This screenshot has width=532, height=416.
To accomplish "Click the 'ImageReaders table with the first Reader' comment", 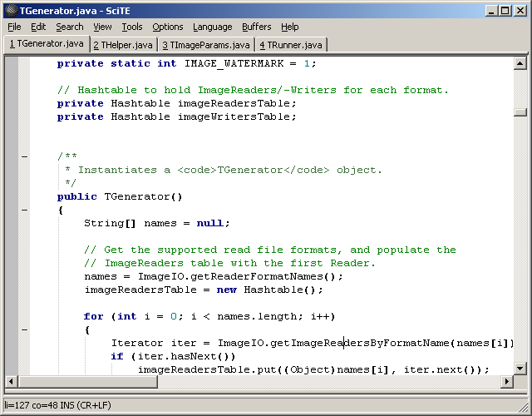I will (229, 263).
